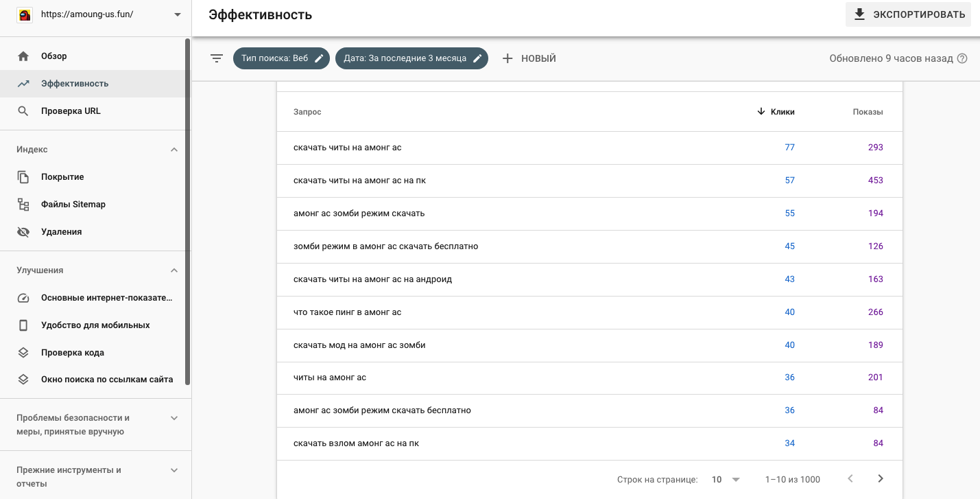Click the previous page arrow
Screen dimensions: 980x499
[x=850, y=479]
